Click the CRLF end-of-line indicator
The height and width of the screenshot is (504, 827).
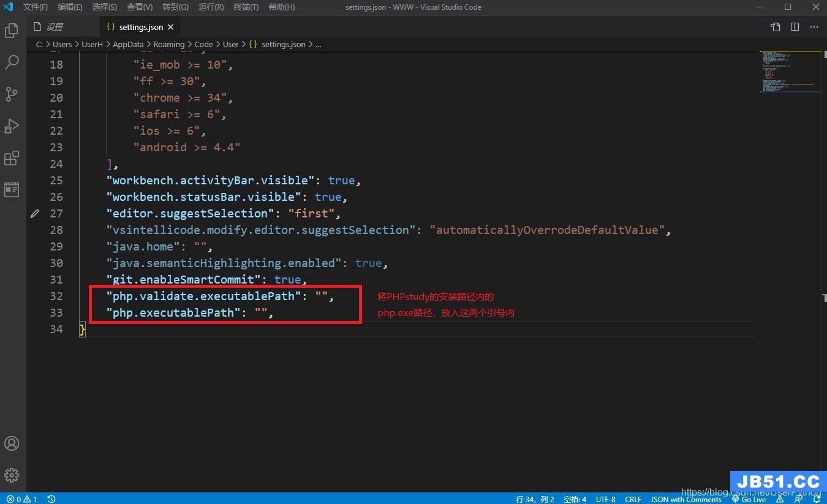(633, 499)
